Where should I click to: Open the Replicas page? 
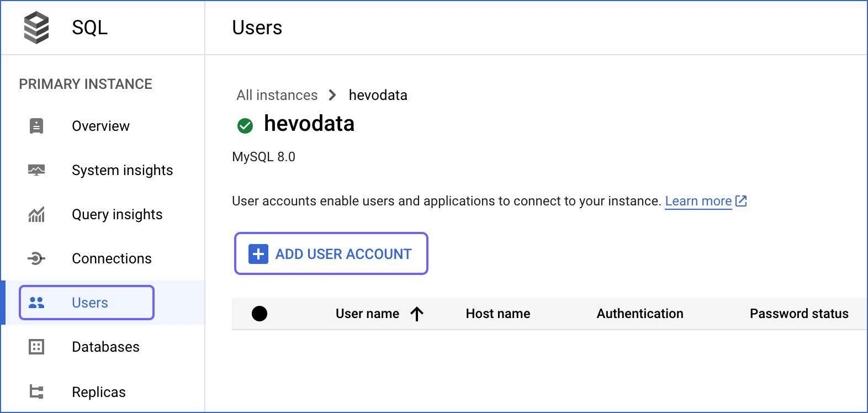tap(99, 392)
